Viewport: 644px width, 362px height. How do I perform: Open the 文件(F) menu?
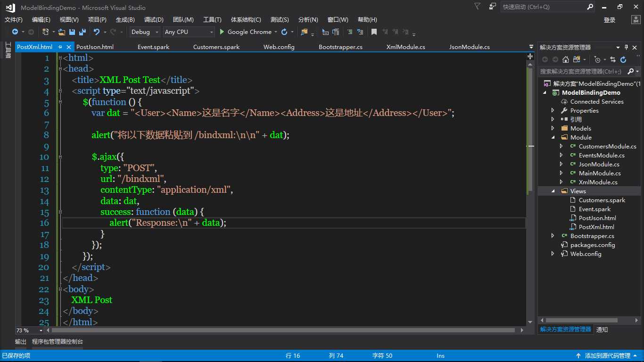(x=14, y=20)
